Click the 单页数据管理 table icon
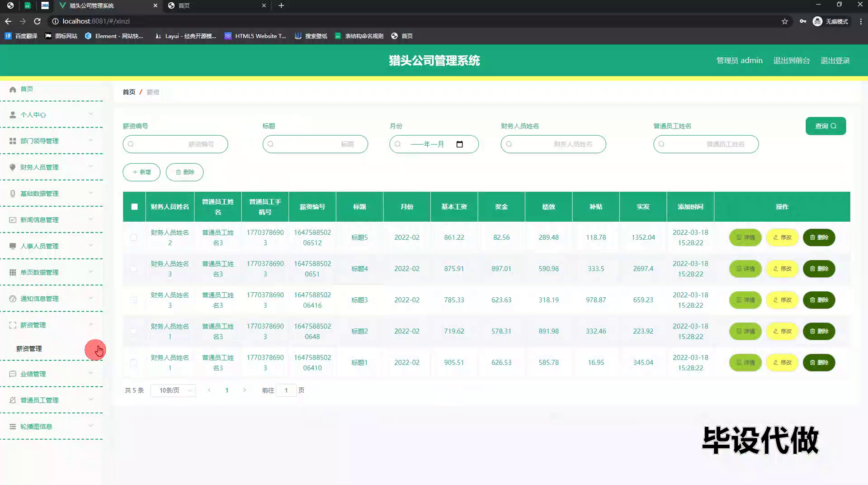This screenshot has height=485, width=868. pos(13,272)
